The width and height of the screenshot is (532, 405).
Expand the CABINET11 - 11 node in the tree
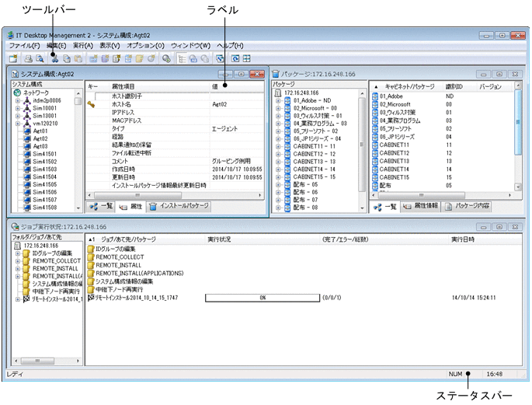coord(278,147)
